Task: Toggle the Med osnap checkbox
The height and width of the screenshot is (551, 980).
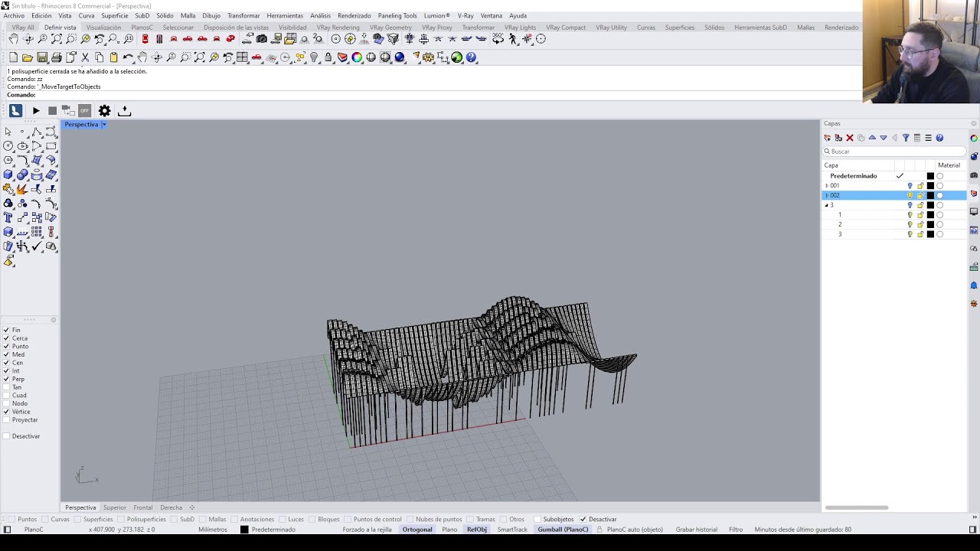Action: [6, 354]
